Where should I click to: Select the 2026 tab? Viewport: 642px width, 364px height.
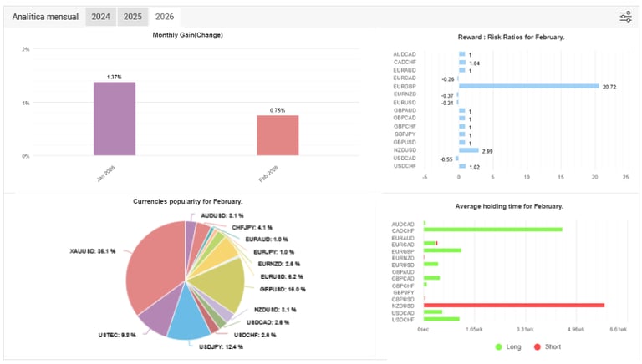click(165, 17)
